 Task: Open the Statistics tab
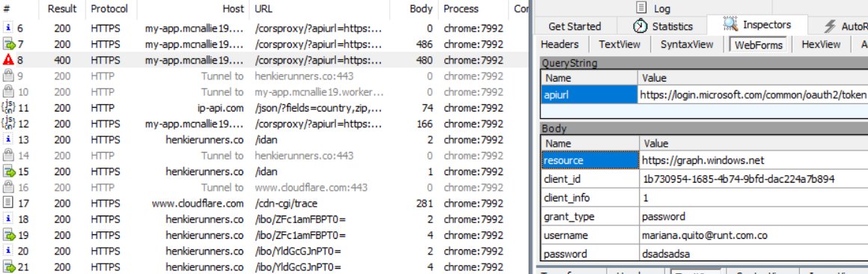[x=663, y=26]
